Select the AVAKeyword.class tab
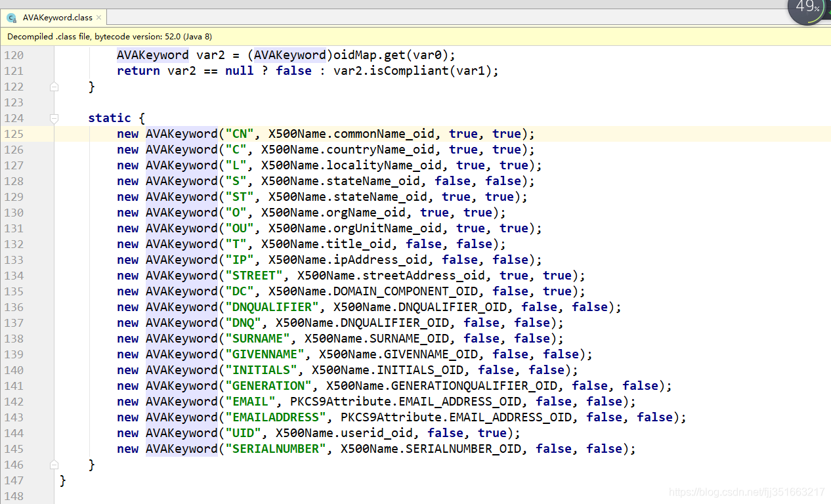 click(54, 18)
